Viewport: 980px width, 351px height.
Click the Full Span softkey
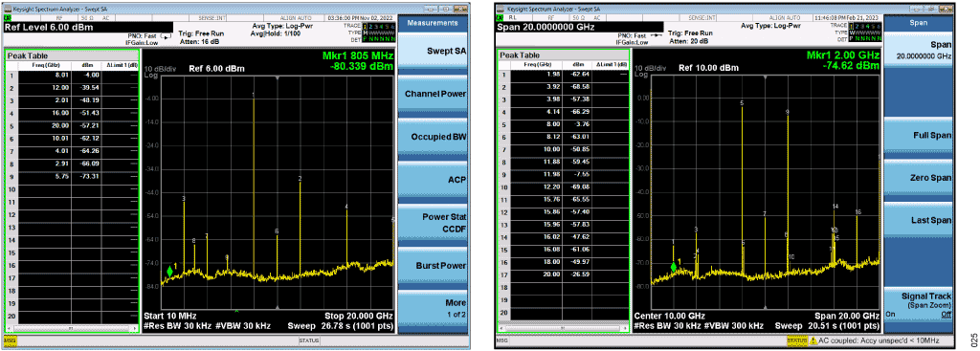coord(920,135)
